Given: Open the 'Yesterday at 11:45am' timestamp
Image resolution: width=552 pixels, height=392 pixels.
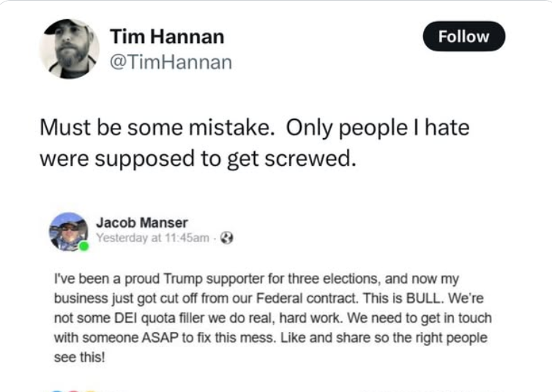Looking at the screenshot, I should click(154, 238).
